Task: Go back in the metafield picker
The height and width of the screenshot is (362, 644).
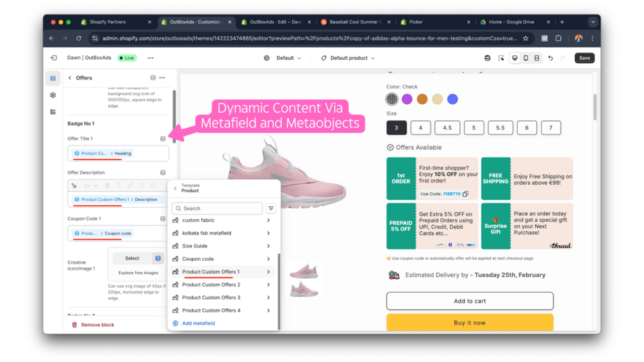Action: [176, 188]
